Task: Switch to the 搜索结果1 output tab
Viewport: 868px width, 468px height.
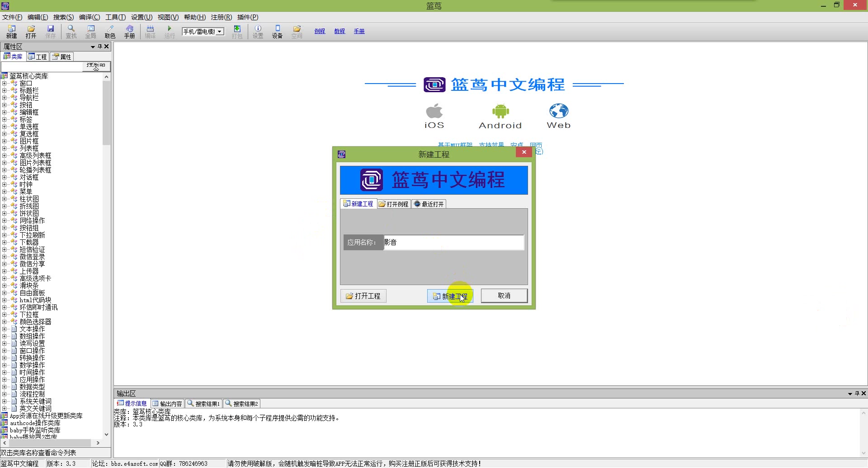Action: coord(203,403)
